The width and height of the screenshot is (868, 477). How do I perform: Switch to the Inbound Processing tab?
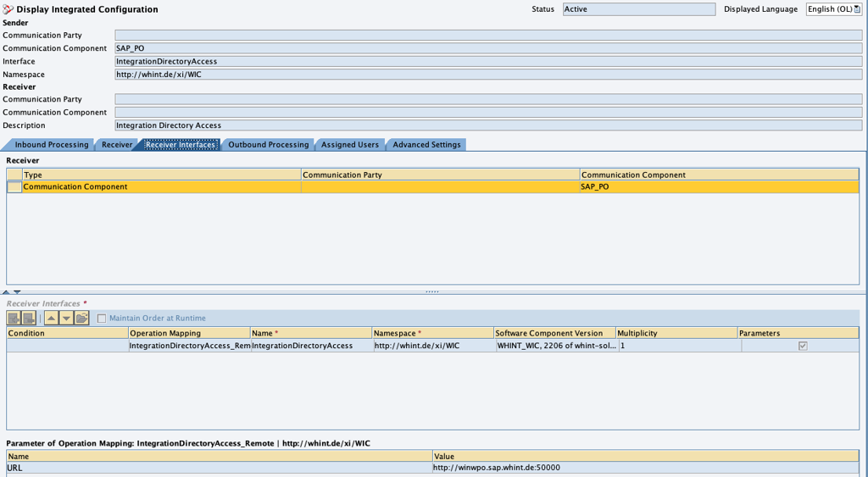tap(52, 144)
